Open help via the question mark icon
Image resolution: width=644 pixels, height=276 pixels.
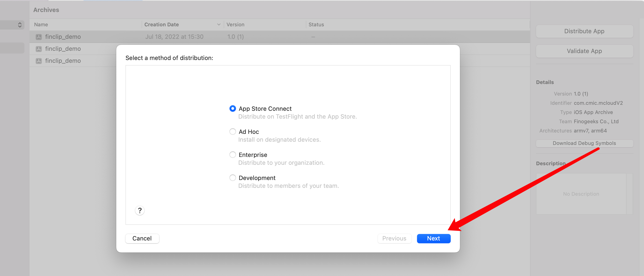pos(140,210)
